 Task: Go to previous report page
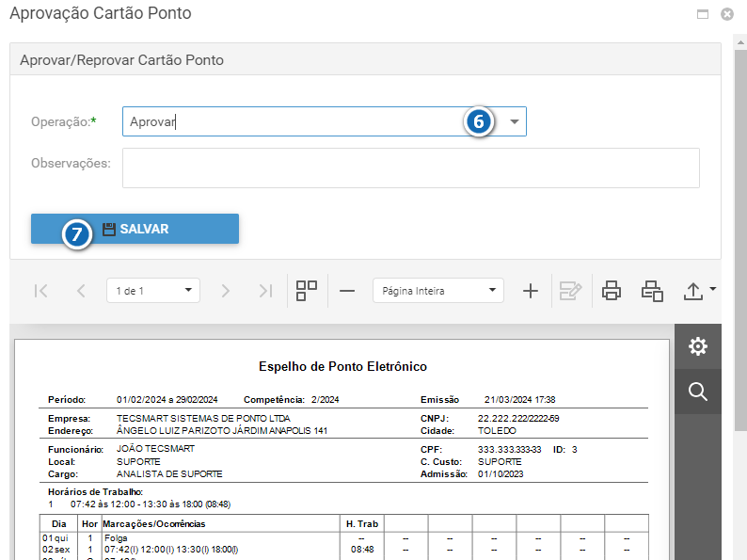[81, 291]
